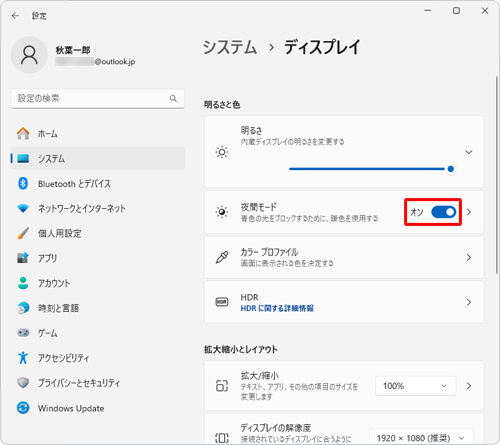Click the Accounts (アカウント) person icon
Viewport: 500px width, 445px height.
[23, 283]
